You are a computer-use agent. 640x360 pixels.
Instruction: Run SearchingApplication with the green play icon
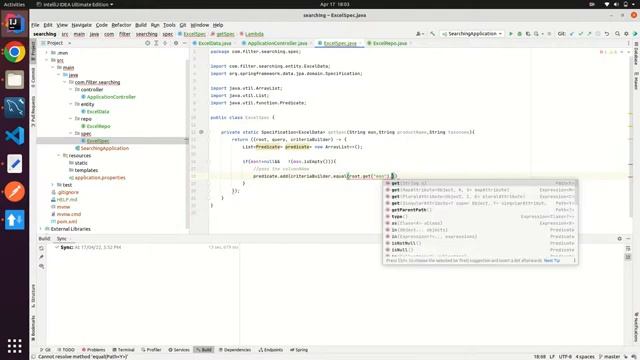(510, 34)
